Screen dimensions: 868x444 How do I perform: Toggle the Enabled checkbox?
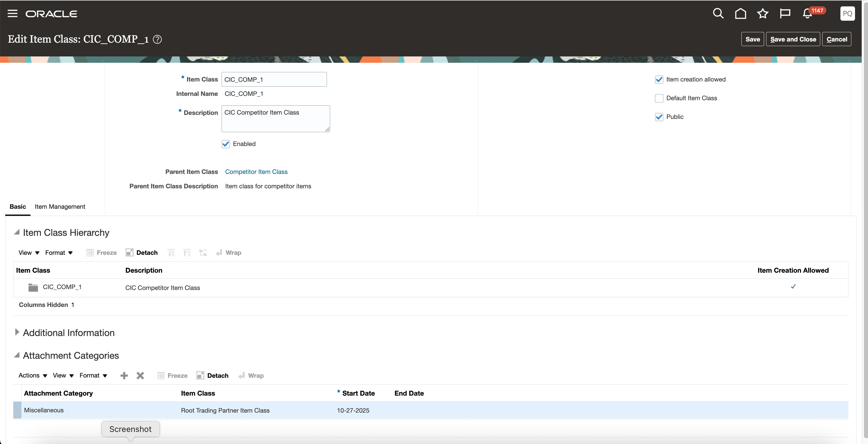click(226, 144)
